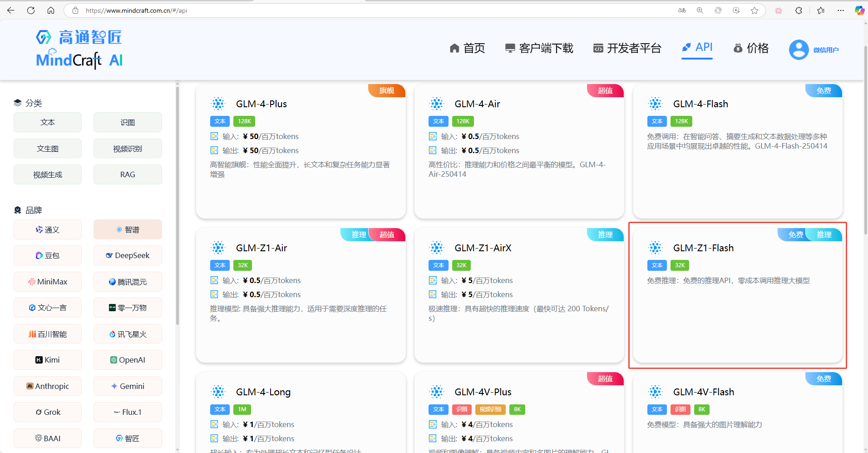Open the GLM-Z1-AirX model card title
868x453 pixels.
click(x=483, y=248)
